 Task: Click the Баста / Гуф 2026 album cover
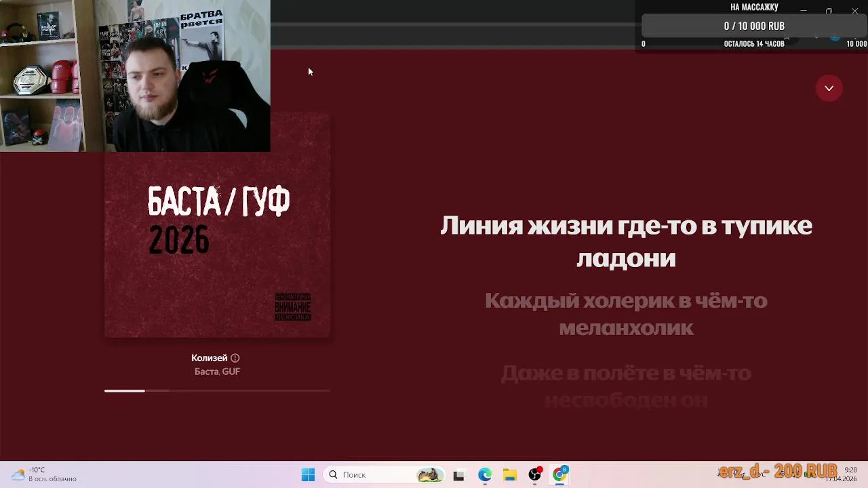point(217,225)
